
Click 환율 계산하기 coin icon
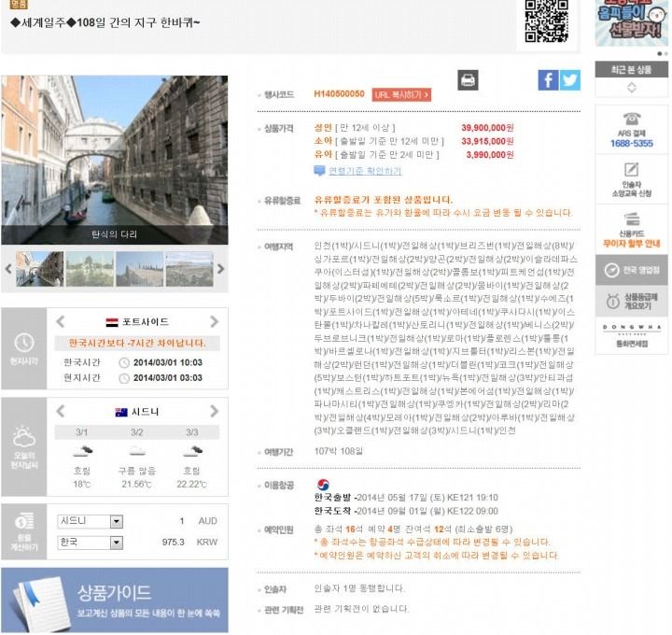point(24,521)
